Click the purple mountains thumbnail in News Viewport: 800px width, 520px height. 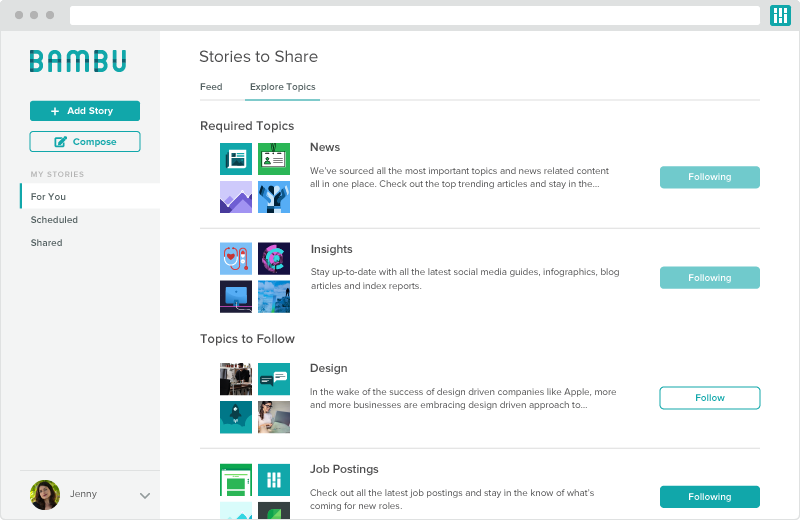coord(236,197)
